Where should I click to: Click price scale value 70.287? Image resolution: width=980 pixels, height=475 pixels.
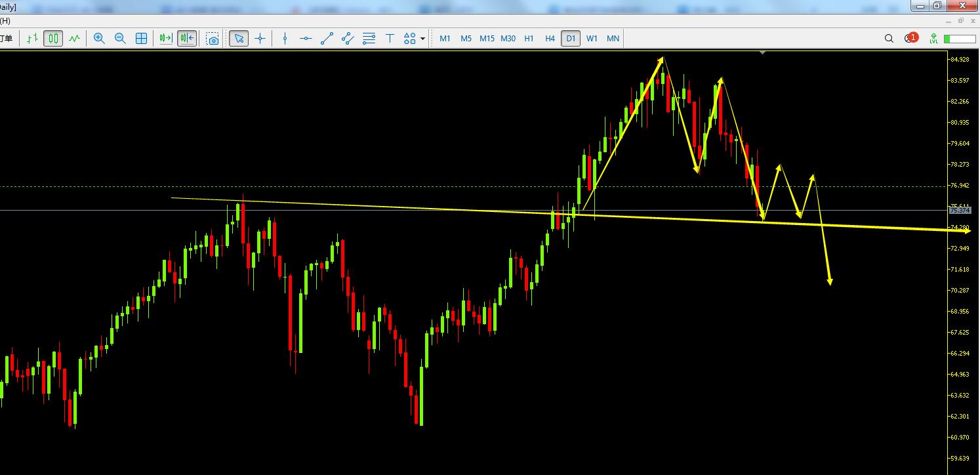point(960,291)
